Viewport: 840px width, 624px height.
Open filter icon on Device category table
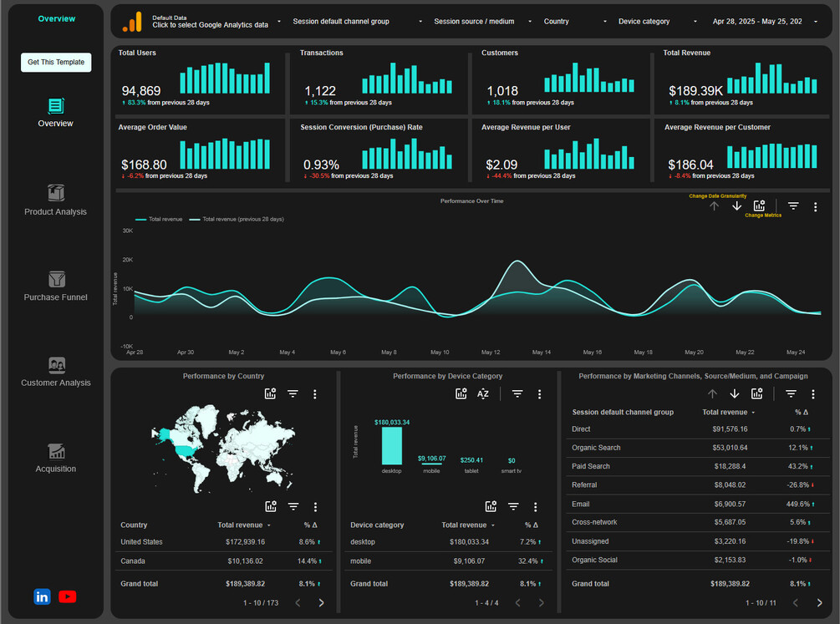[513, 506]
